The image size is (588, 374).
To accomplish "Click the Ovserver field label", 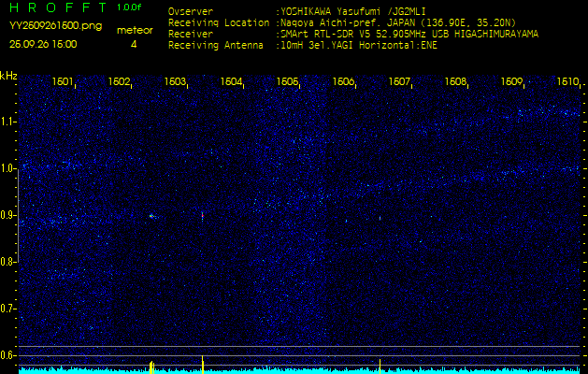I will [191, 11].
